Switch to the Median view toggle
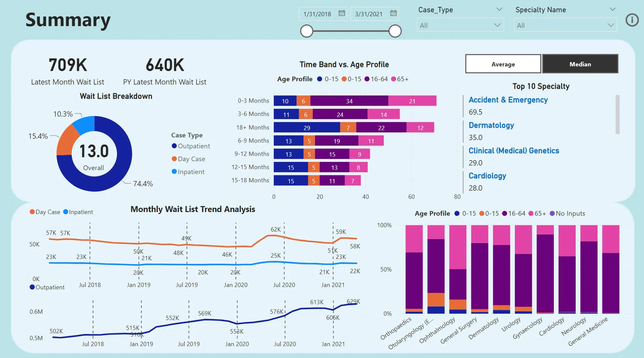The width and height of the screenshot is (644, 358). 580,64
